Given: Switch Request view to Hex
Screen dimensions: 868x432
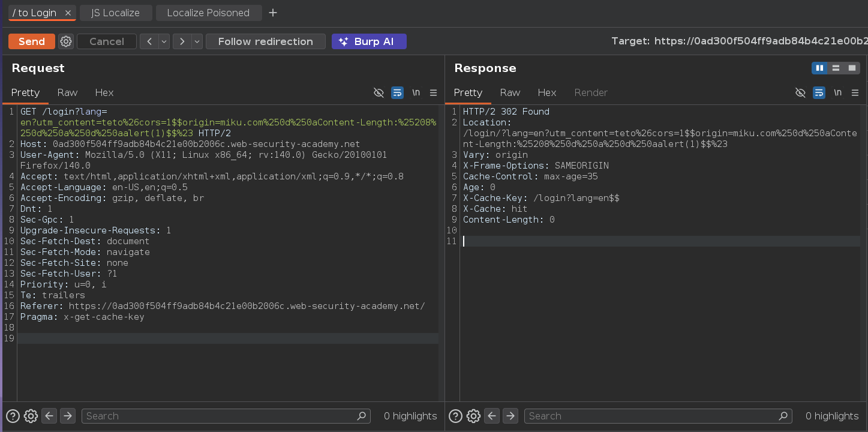Looking at the screenshot, I should coord(104,92).
